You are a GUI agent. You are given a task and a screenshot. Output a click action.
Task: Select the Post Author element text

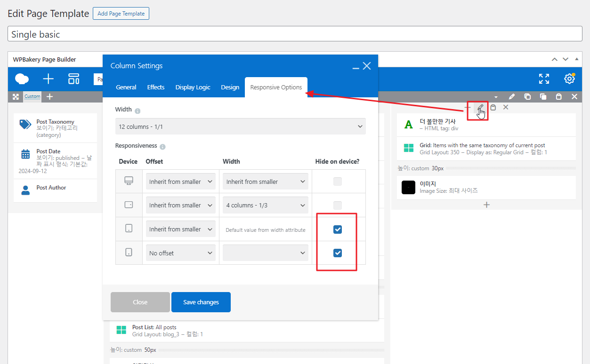click(x=51, y=188)
